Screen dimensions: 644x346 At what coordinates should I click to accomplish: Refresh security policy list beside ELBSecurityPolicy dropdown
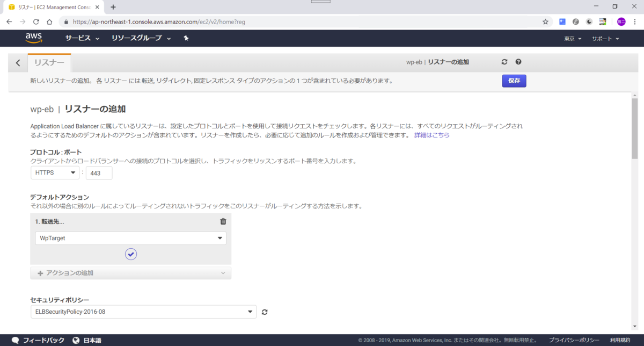264,312
